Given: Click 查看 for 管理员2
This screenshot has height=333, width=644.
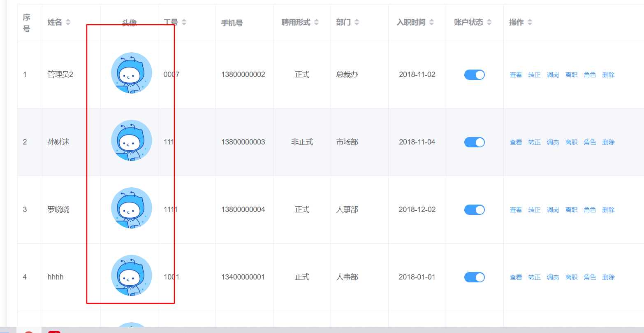Looking at the screenshot, I should [516, 75].
